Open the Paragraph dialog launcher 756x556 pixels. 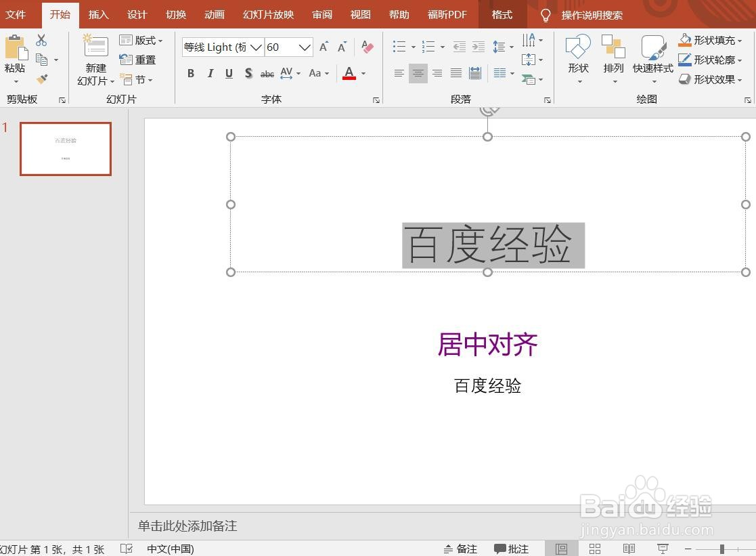tap(548, 100)
